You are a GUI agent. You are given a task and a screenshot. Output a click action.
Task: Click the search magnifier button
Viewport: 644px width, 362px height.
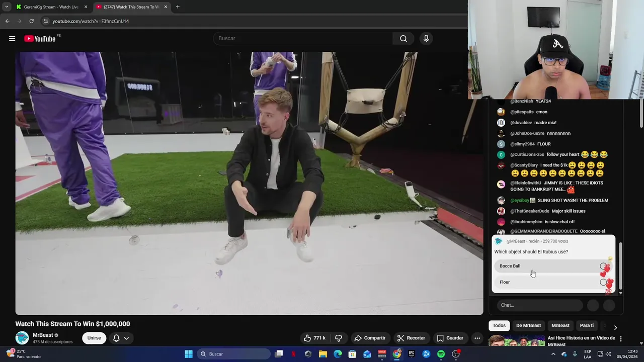(404, 39)
